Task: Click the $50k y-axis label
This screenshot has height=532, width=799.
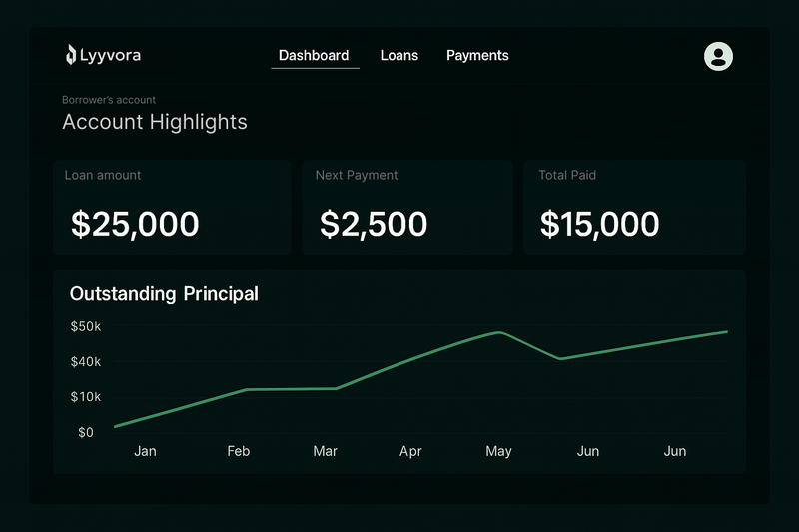Action: 85,326
